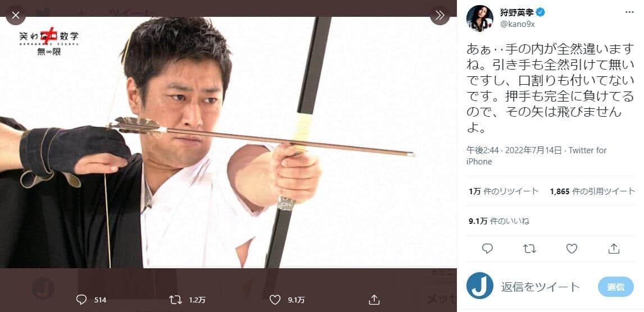This screenshot has height=312, width=644.
Task: View the 1,865 件の引用ツイート list
Action: [x=592, y=191]
